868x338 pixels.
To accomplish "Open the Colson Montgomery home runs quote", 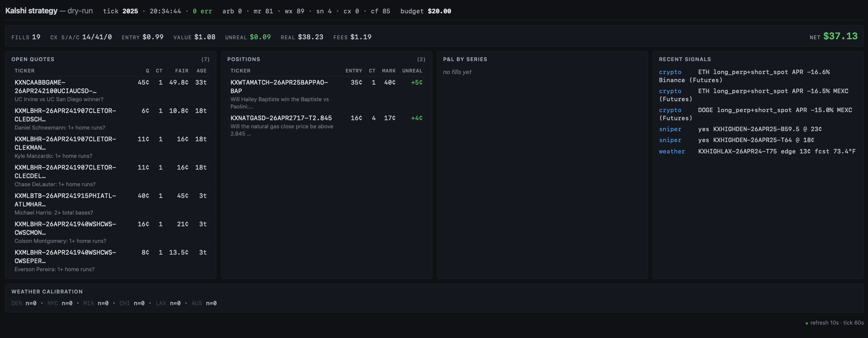I will (x=111, y=232).
